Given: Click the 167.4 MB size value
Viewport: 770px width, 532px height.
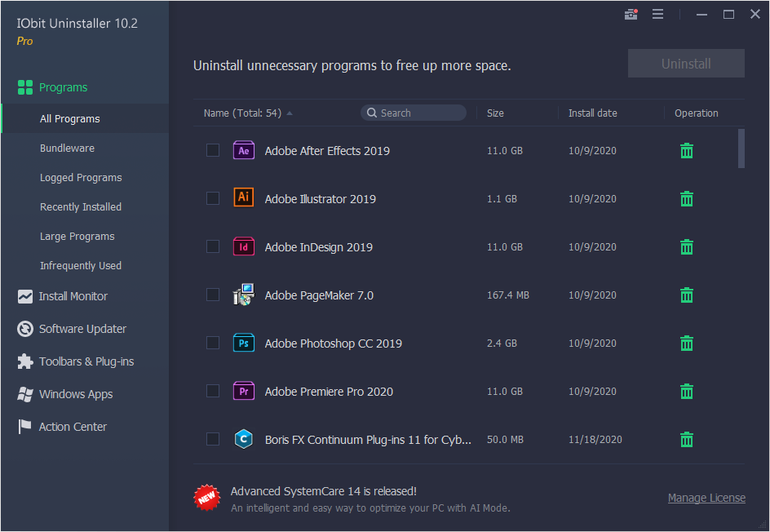Looking at the screenshot, I should pos(508,295).
